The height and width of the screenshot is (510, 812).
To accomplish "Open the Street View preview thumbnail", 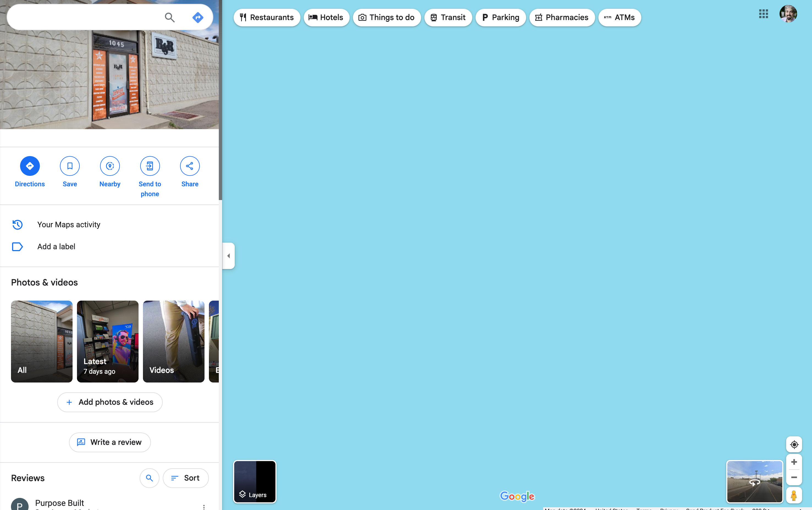I will click(755, 482).
